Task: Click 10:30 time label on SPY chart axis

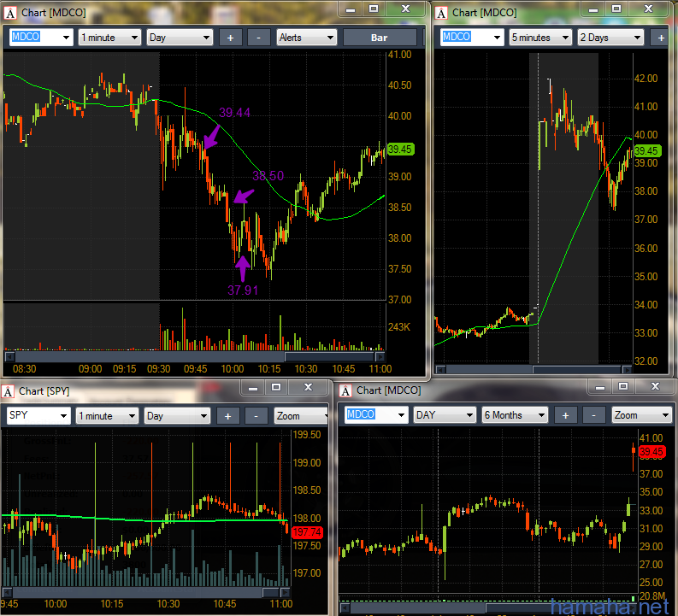Action: click(x=168, y=604)
